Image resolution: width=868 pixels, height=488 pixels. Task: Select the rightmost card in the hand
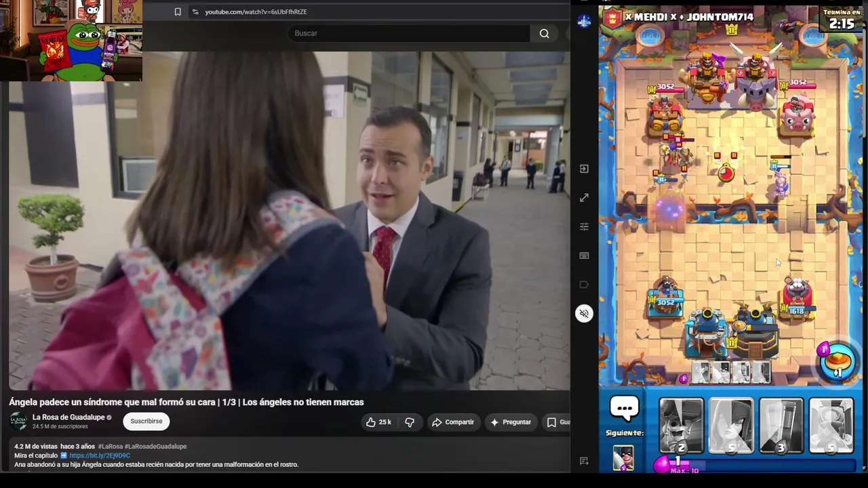tap(831, 426)
